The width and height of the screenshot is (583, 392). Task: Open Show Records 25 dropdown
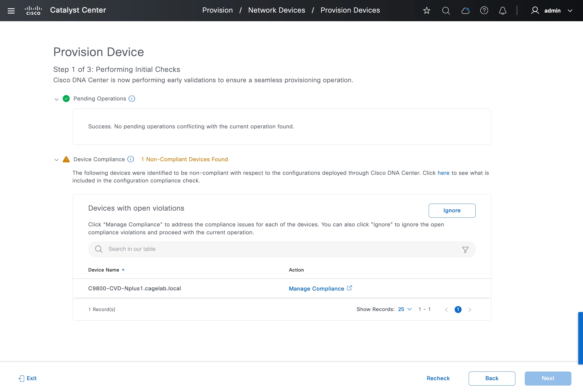(405, 309)
